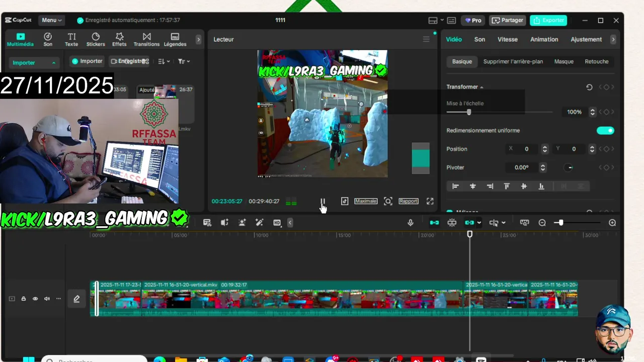Select the Basique sub-tab
Viewport: 644px width, 362px height.
[x=462, y=61]
